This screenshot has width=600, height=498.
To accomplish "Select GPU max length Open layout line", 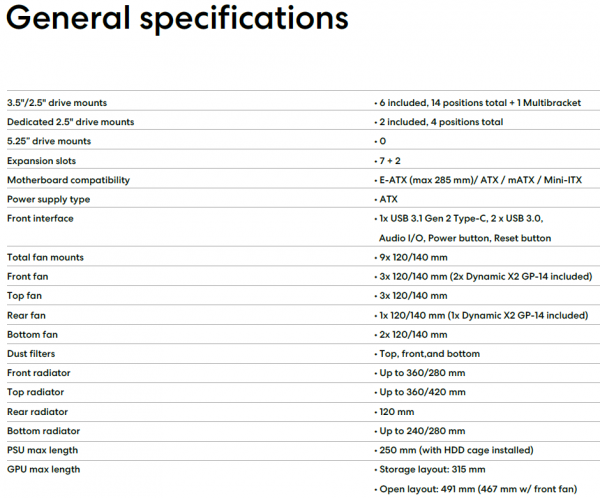I will pos(478,489).
